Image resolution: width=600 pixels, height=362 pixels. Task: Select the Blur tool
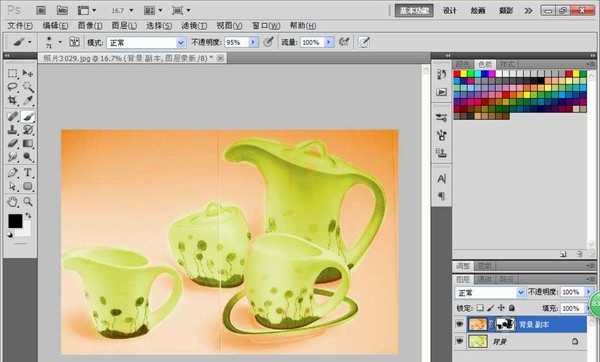pos(13,157)
